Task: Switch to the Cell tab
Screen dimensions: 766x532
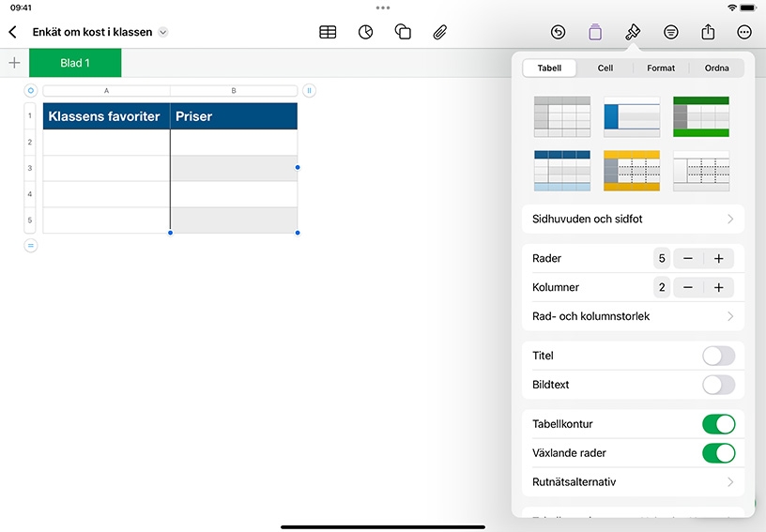Action: click(605, 68)
